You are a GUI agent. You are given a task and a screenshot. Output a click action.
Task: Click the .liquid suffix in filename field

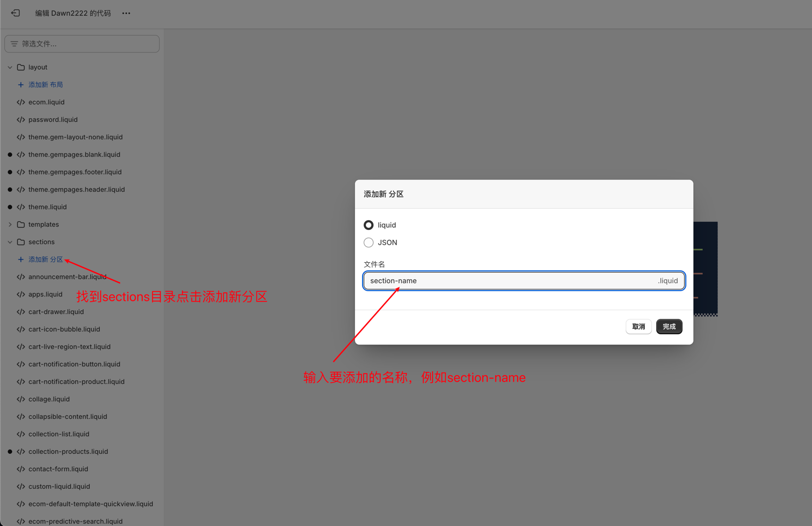tap(668, 281)
